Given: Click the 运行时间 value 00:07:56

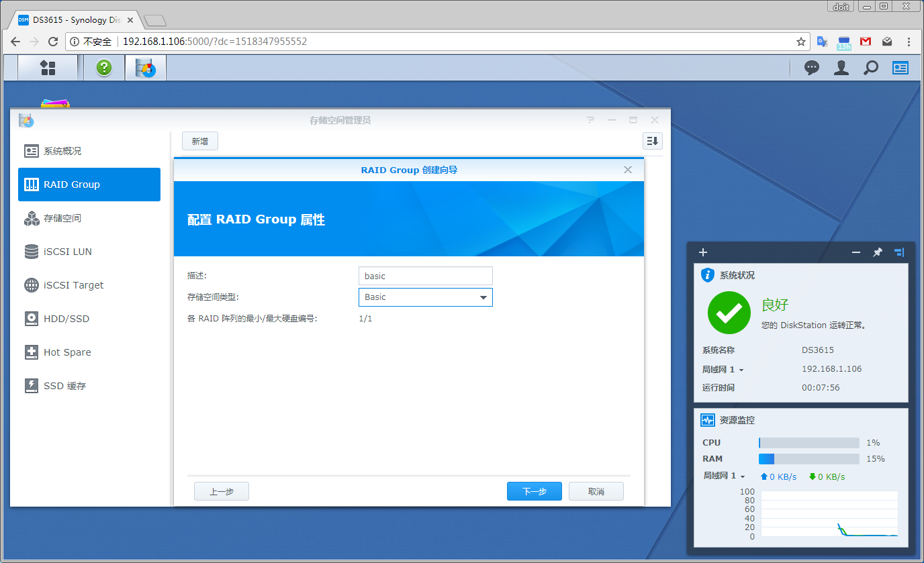Looking at the screenshot, I should pyautogui.click(x=821, y=388).
